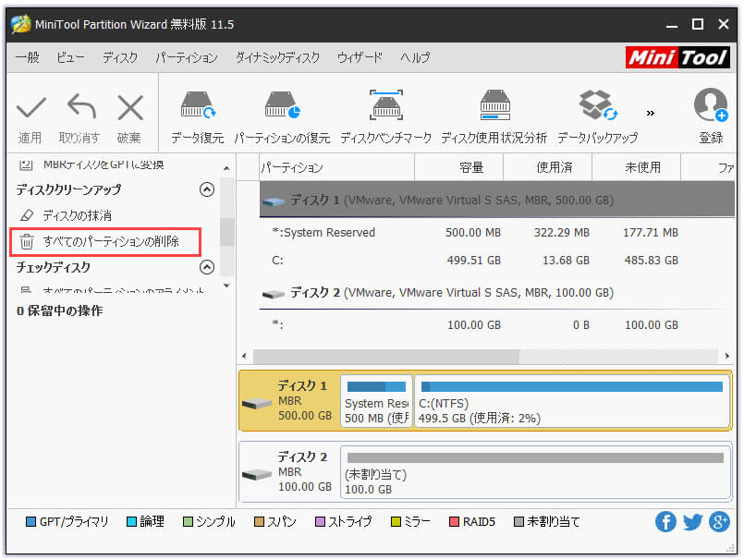Open the ダイナミックディスク menu

pyautogui.click(x=277, y=57)
